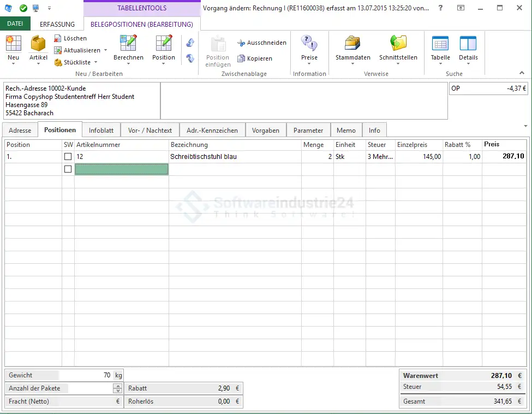Screen dimensions: 532x414
Task: Click the Schnittstellen folder icon
Action: (x=398, y=44)
